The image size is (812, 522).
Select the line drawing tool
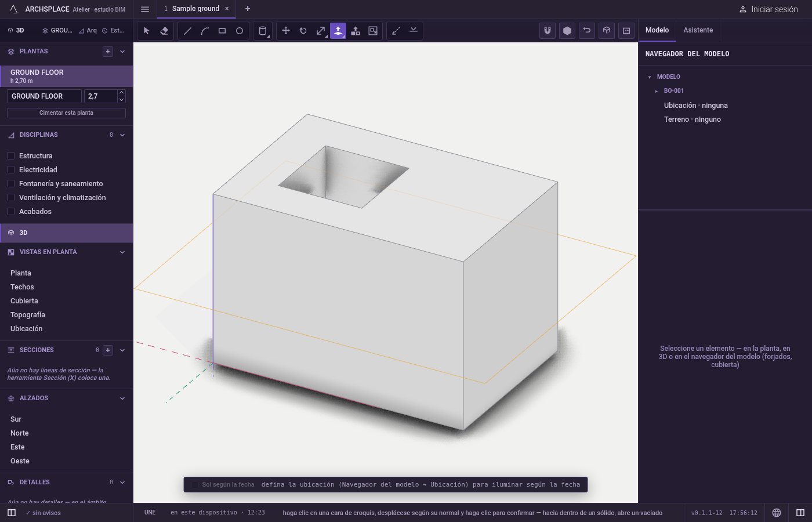187,31
